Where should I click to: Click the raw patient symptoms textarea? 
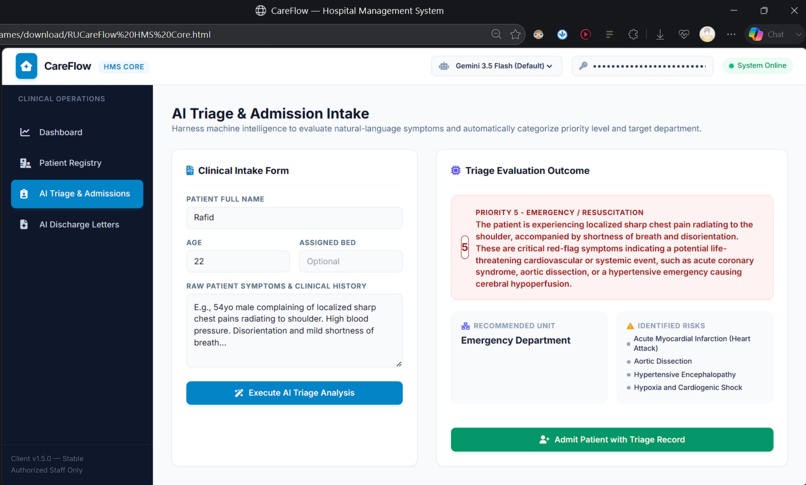(294, 330)
